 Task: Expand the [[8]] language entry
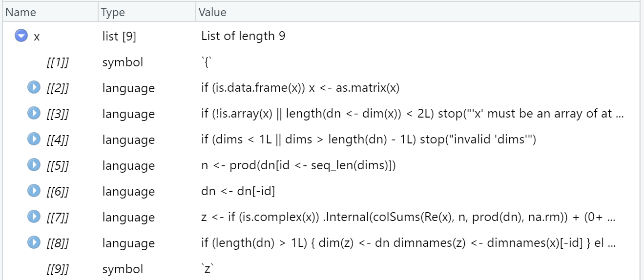[34, 243]
